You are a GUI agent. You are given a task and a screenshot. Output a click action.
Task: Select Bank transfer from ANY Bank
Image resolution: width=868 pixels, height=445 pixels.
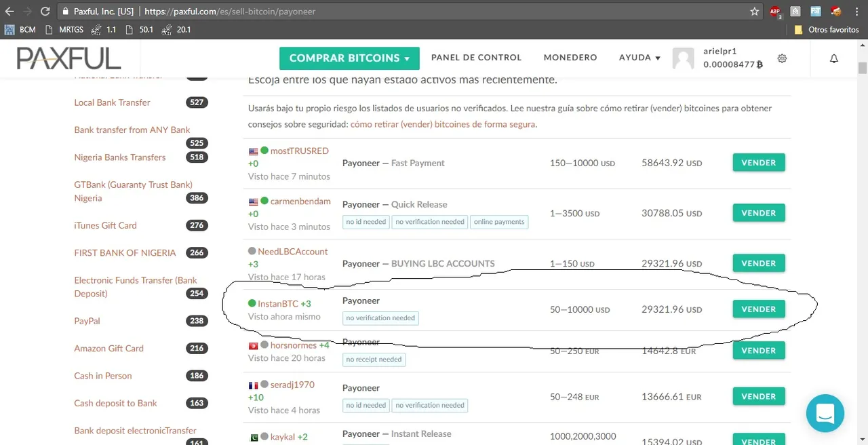tap(132, 130)
